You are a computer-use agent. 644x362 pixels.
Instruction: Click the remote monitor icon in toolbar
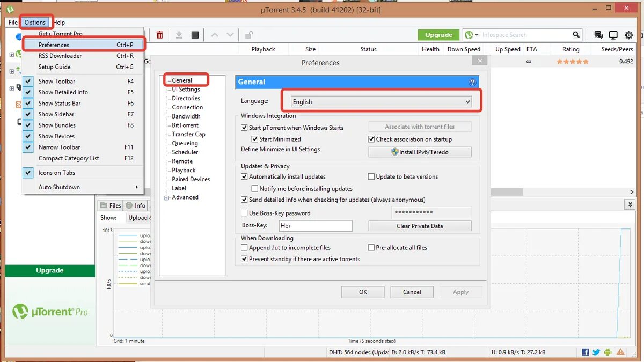coord(613,35)
